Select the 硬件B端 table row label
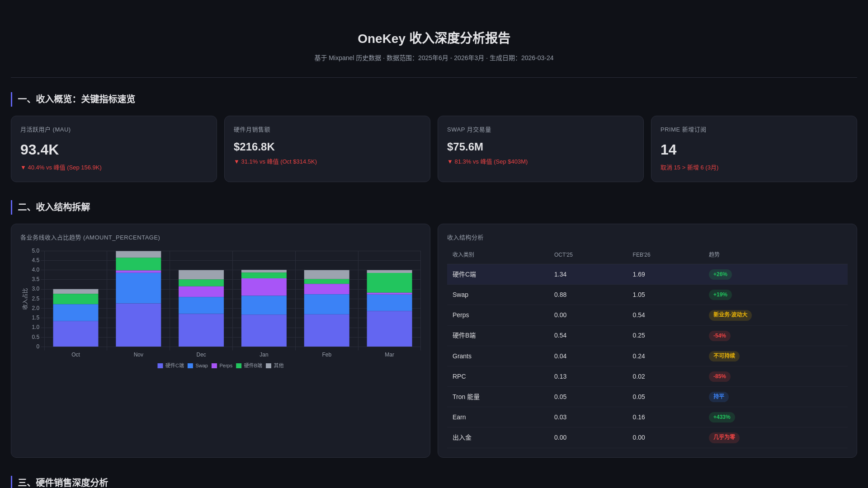Image resolution: width=868 pixels, height=488 pixels. tap(464, 336)
